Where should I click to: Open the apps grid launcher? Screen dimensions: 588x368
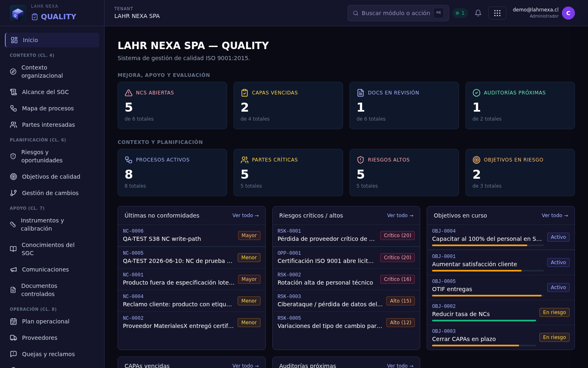tap(497, 13)
